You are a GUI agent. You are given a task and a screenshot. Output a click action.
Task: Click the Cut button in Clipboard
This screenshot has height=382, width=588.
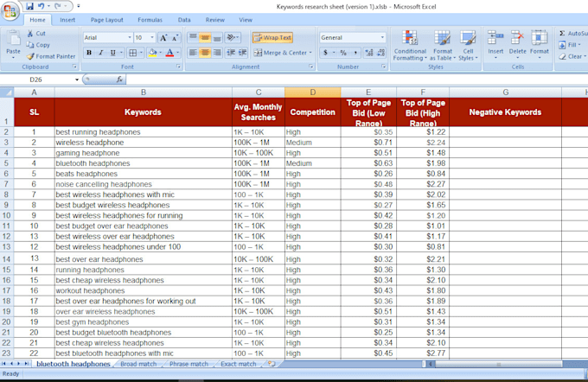point(36,34)
